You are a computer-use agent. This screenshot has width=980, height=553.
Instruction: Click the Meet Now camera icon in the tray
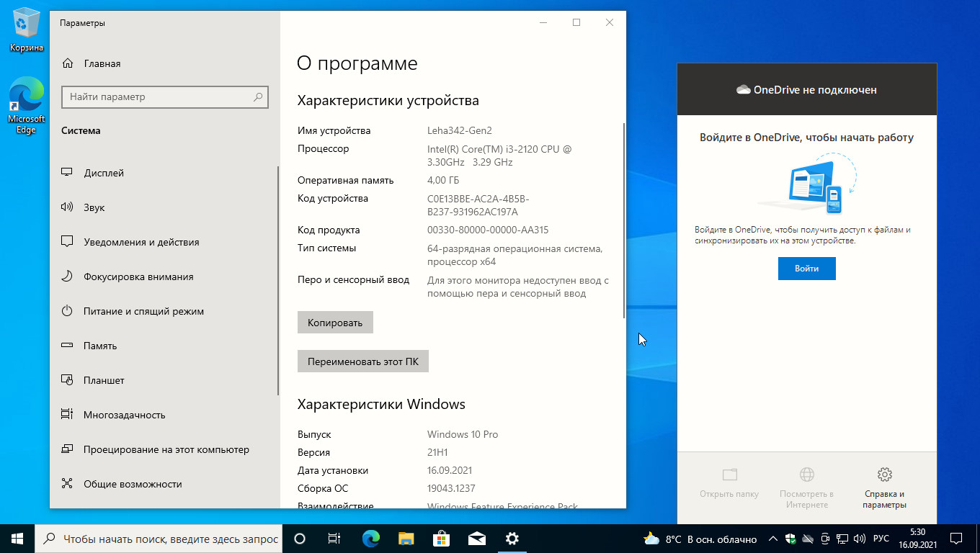[x=825, y=539]
